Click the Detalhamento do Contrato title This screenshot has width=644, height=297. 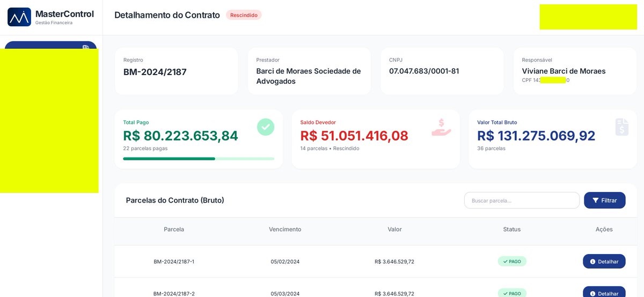pos(167,15)
